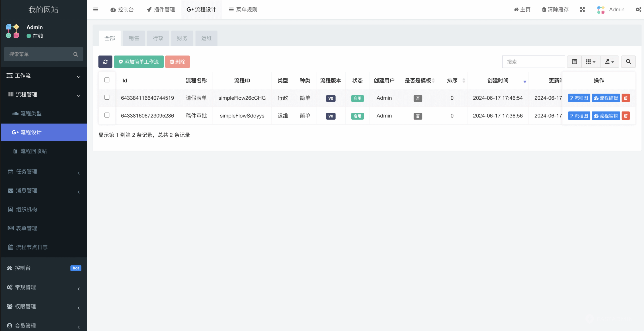Check the select-all checkbox in table header
This screenshot has height=331, width=644.
tap(107, 80)
